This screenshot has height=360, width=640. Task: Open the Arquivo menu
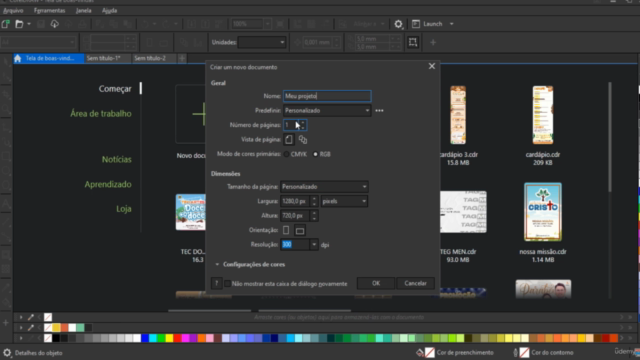pos(13,11)
